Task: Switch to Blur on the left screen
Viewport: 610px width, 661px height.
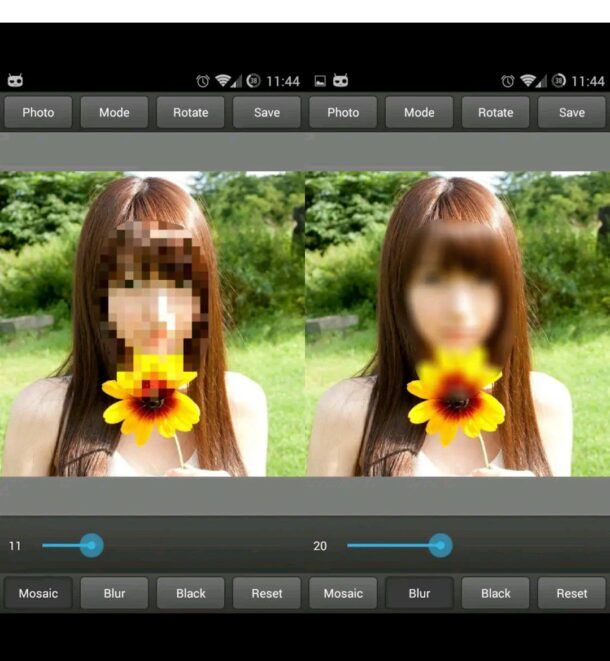Action: (114, 593)
